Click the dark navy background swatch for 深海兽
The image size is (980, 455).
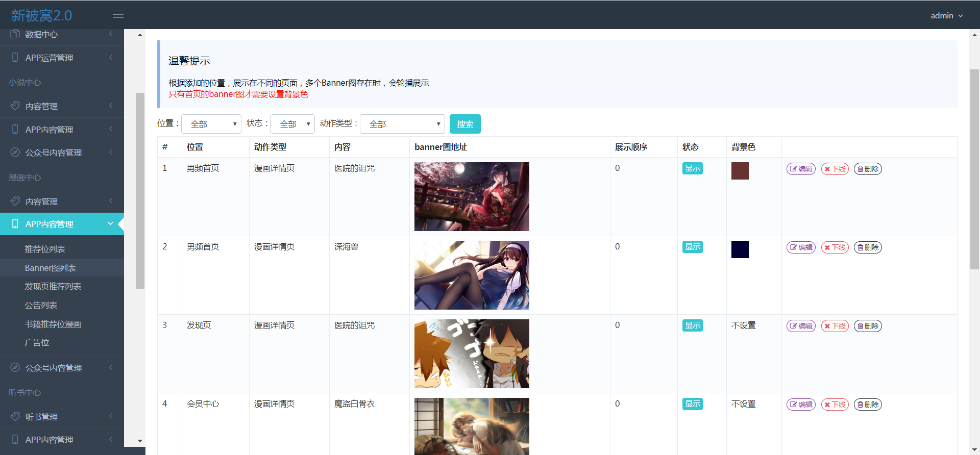[x=740, y=249]
